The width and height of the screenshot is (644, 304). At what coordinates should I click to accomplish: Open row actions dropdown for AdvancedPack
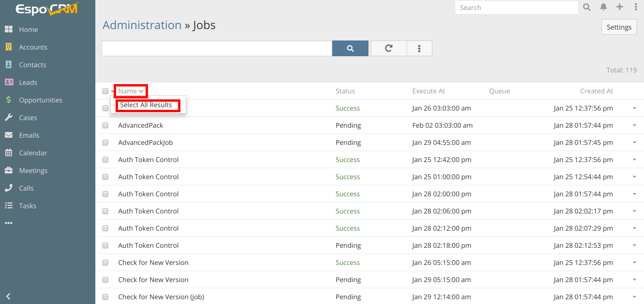(x=634, y=125)
